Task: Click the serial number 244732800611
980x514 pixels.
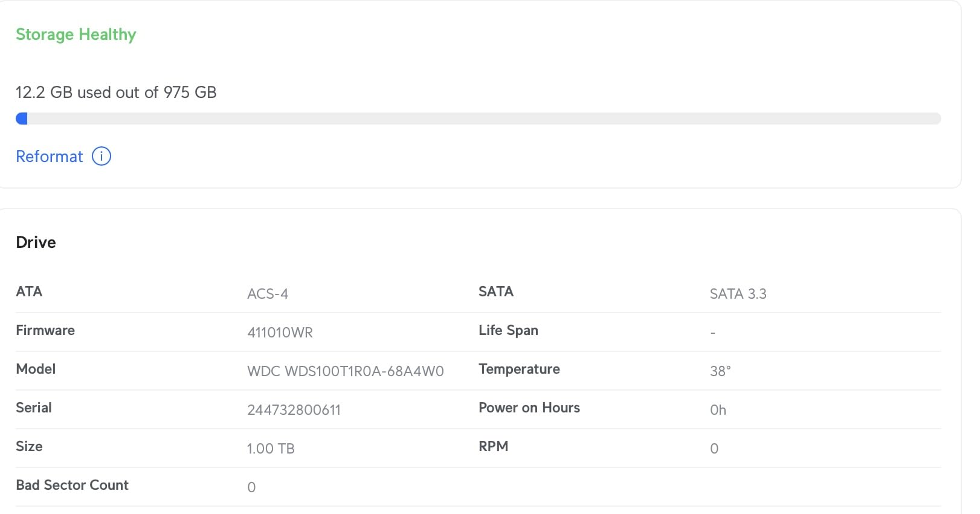Action: click(x=294, y=410)
